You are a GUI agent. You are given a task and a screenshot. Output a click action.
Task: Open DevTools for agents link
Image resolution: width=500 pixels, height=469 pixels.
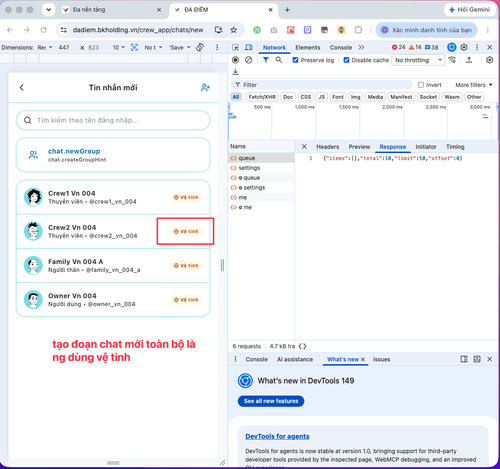point(277,436)
